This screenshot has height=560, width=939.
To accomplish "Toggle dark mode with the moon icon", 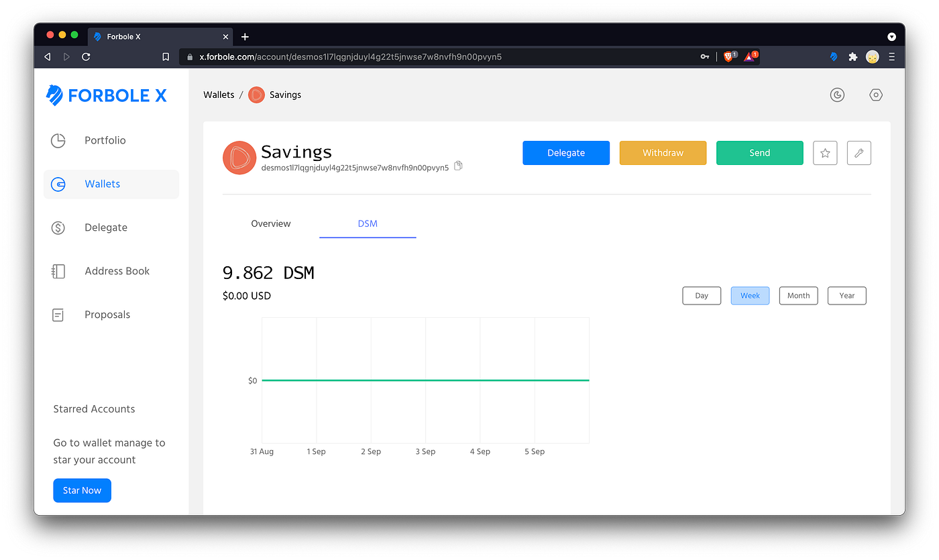I will [837, 95].
